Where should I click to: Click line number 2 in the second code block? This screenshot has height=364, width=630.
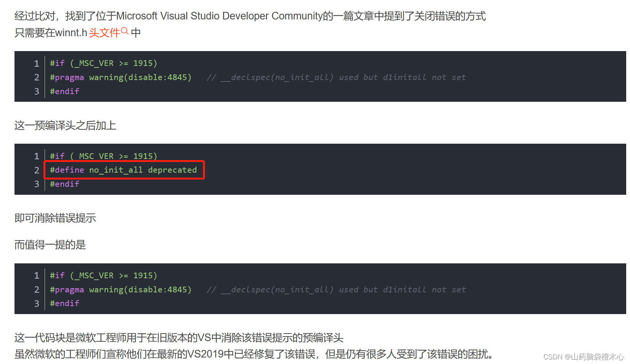pos(37,170)
